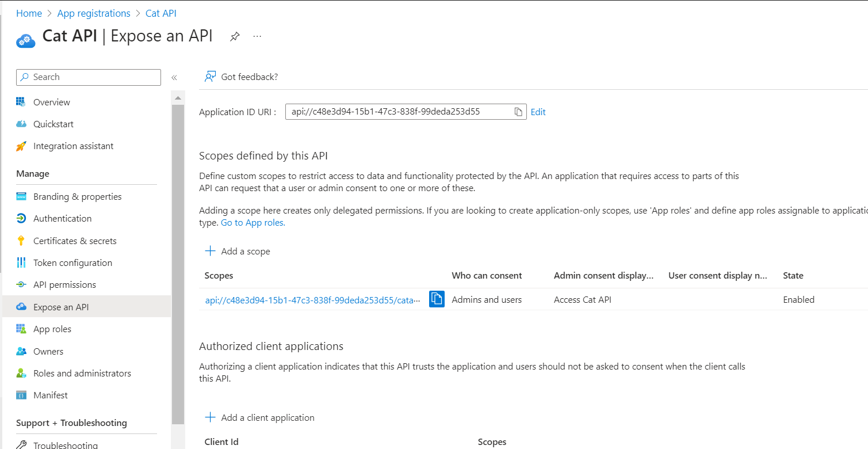The image size is (868, 449).
Task: Collapse the sidebar with double chevron
Action: click(174, 78)
